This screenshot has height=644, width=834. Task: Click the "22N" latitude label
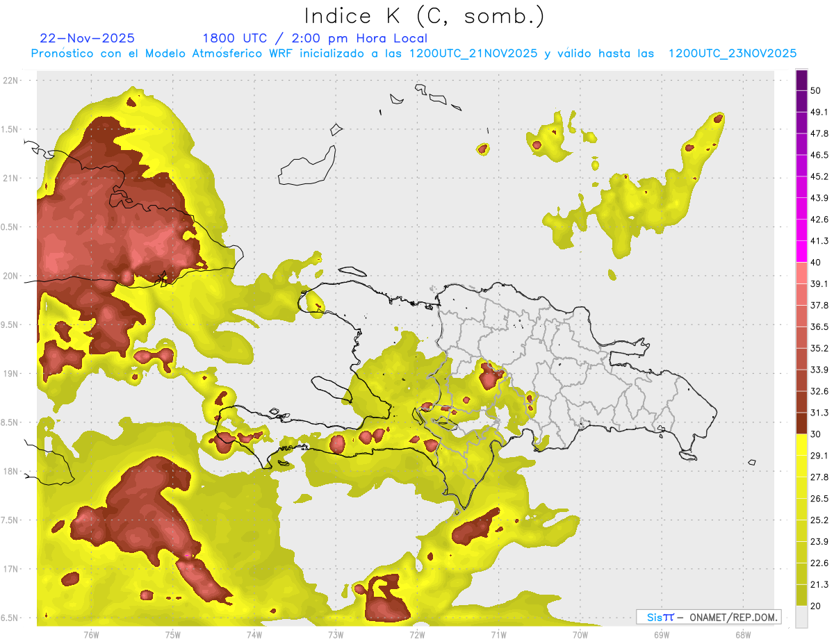coord(10,81)
